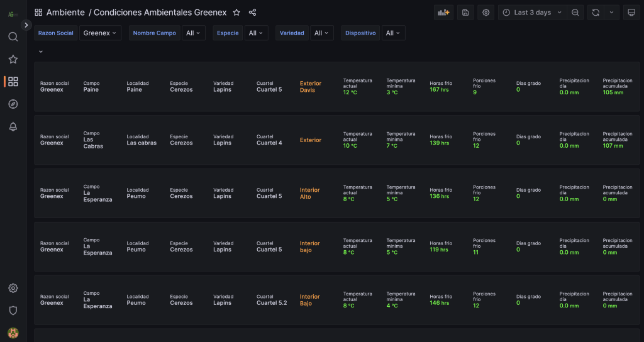Expand the sidebar with the arrow toggle
The height and width of the screenshot is (342, 644).
tap(26, 25)
